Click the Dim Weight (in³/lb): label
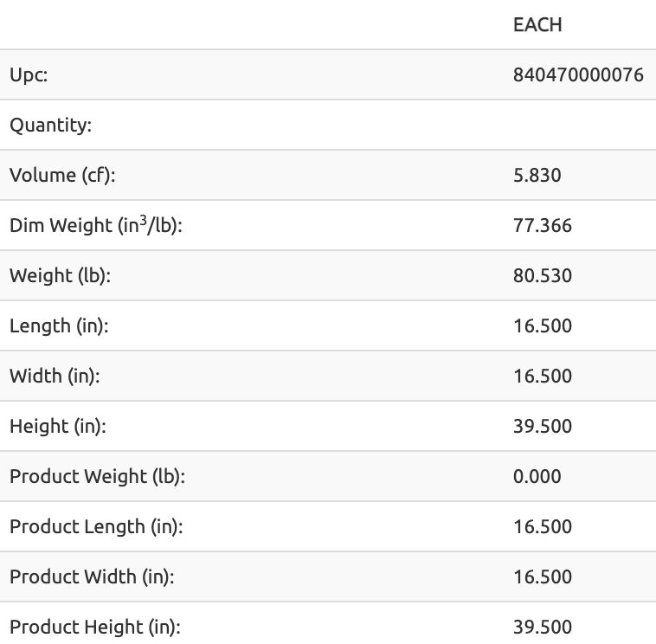 coord(96,225)
